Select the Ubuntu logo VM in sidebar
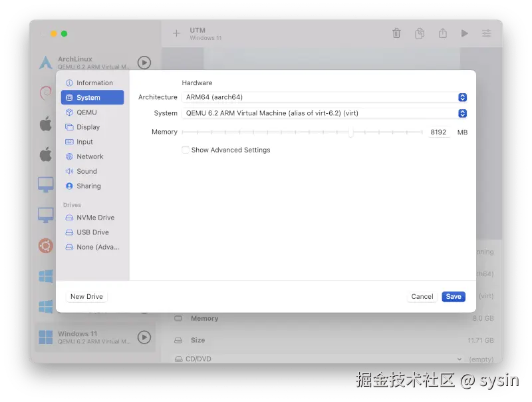Image resolution: width=532 pixels, height=402 pixels. click(45, 246)
